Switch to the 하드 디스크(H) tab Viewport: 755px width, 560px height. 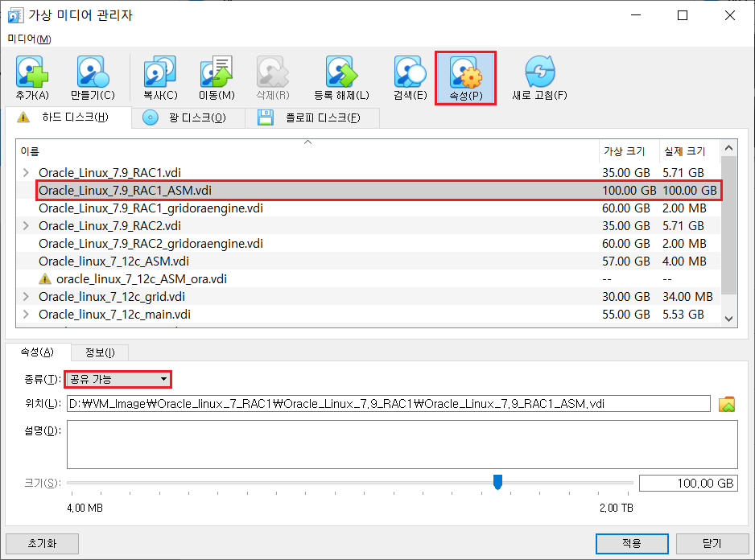68,117
